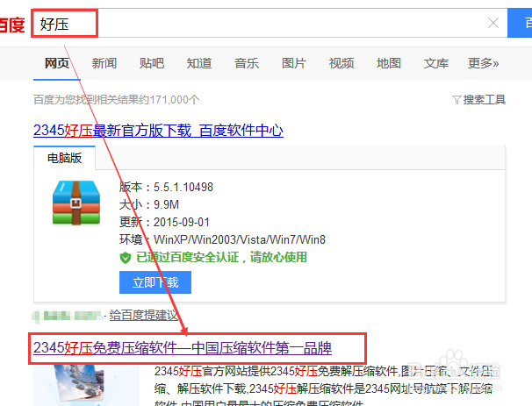Select the 网页 tab

coord(57,63)
